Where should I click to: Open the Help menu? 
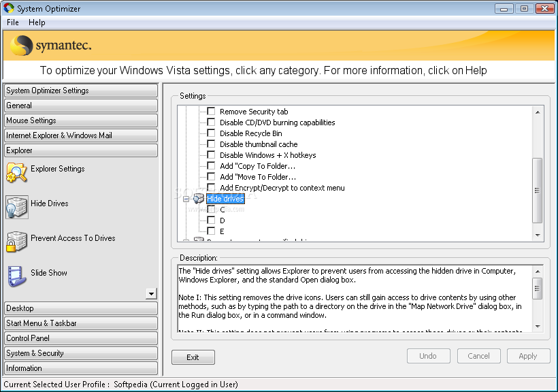point(37,22)
